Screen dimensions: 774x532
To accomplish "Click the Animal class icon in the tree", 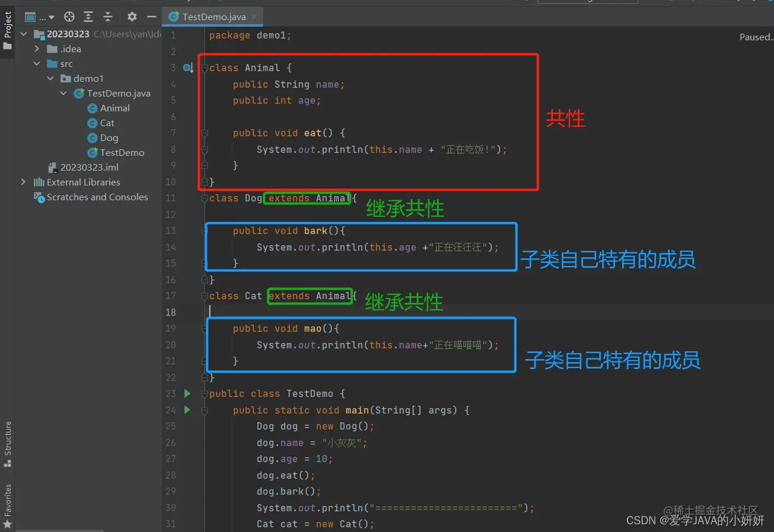I will 92,108.
